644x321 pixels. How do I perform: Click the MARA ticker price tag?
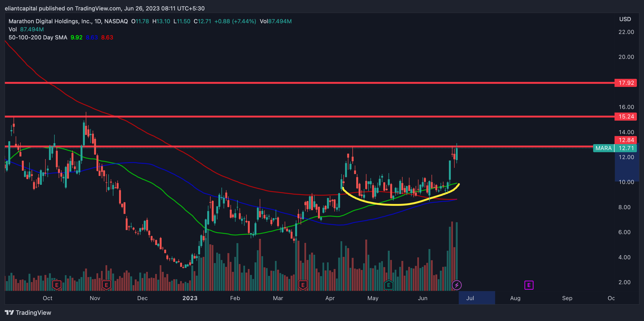click(x=604, y=148)
